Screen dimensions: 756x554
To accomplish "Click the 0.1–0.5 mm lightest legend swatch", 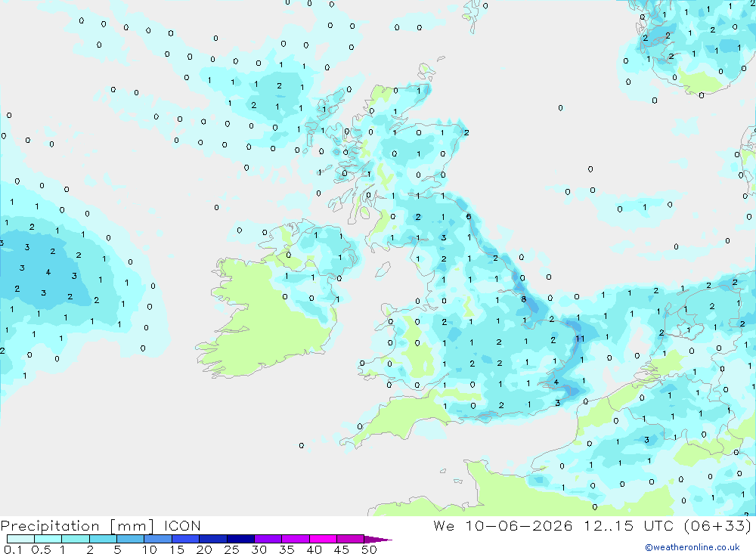I will point(20,539).
